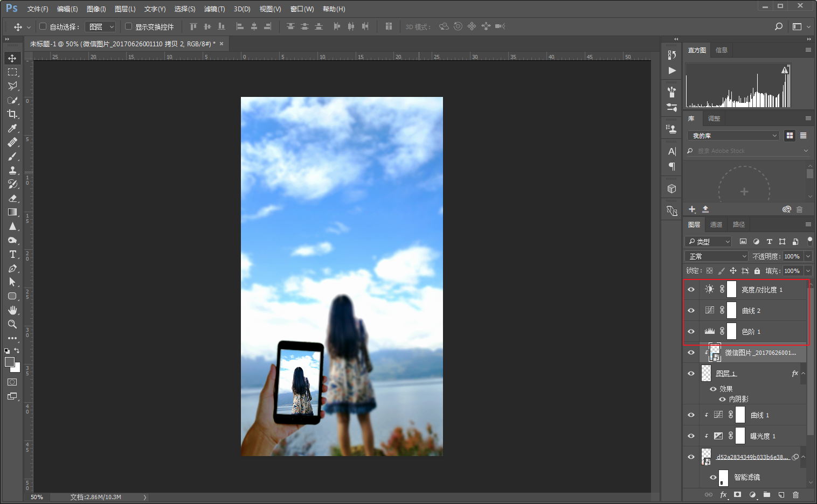The height and width of the screenshot is (504, 817).
Task: Select the Eyedropper tool
Action: pyautogui.click(x=12, y=128)
